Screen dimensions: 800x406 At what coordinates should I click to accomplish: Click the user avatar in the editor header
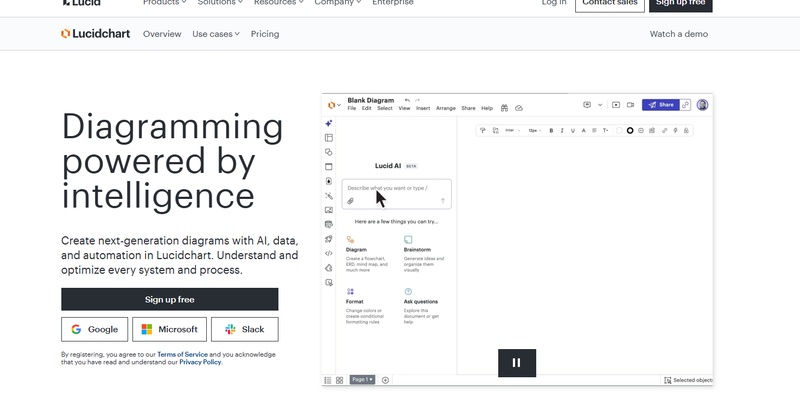702,104
